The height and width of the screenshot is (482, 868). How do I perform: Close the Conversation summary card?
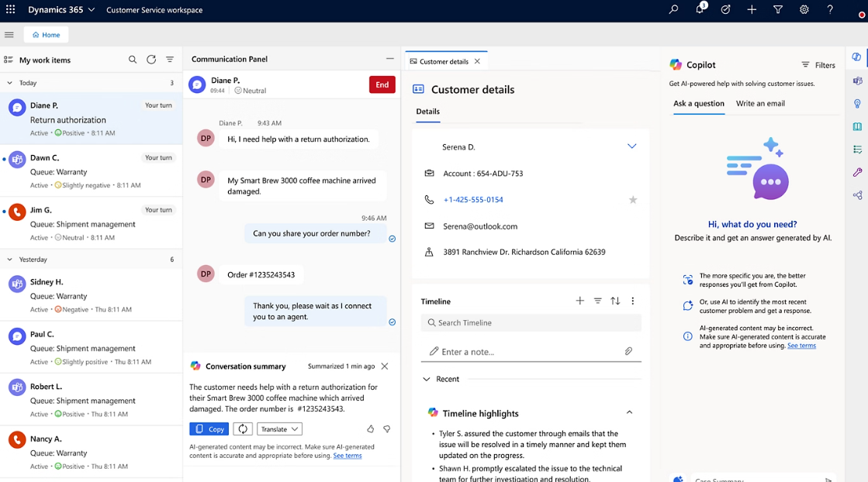point(385,366)
